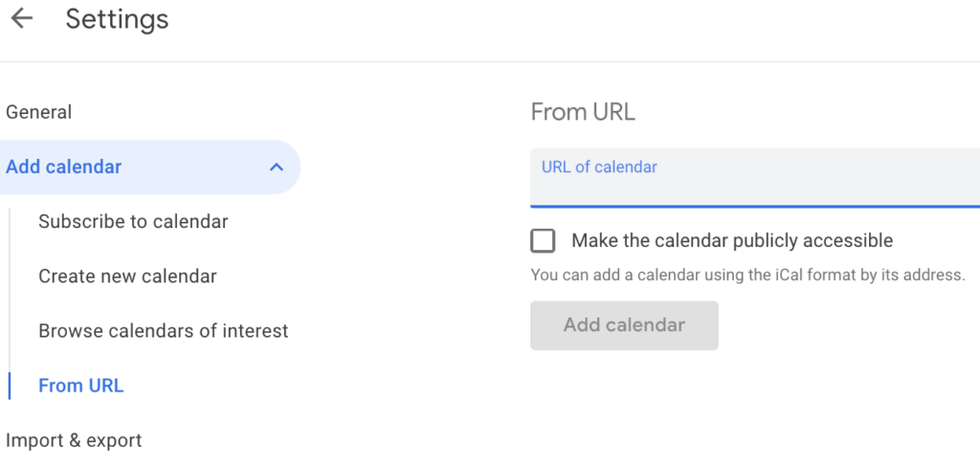This screenshot has height=468, width=980.
Task: Click the Settings page title
Action: click(x=117, y=19)
